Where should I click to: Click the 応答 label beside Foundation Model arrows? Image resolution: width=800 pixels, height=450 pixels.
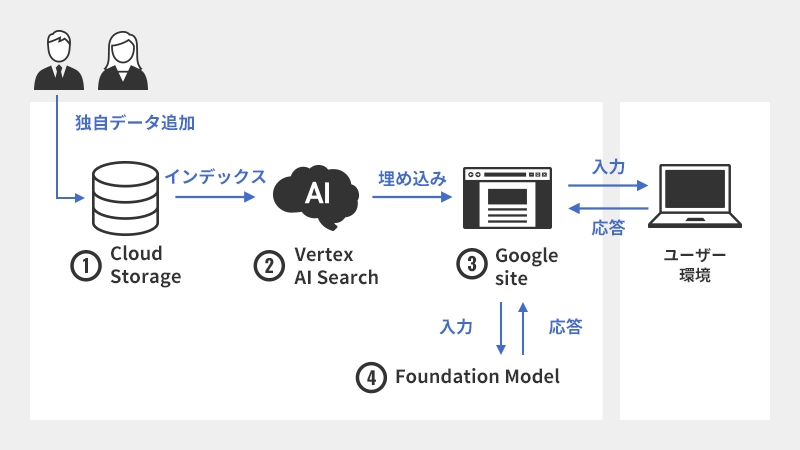pos(566,327)
